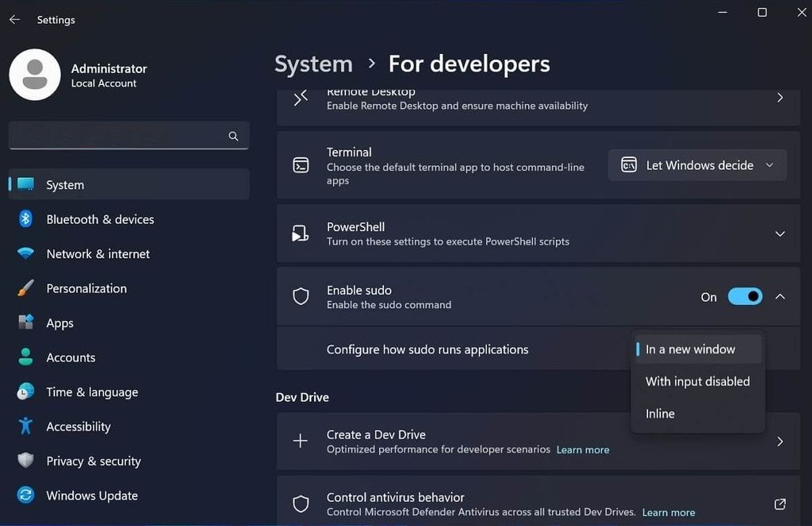Expand the PowerShell settings chevron
The image size is (812, 526).
[x=780, y=234]
